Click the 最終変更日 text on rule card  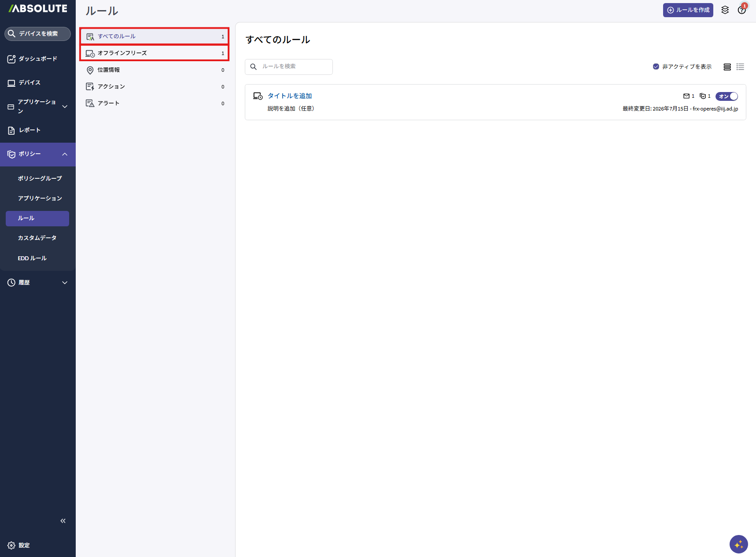680,109
